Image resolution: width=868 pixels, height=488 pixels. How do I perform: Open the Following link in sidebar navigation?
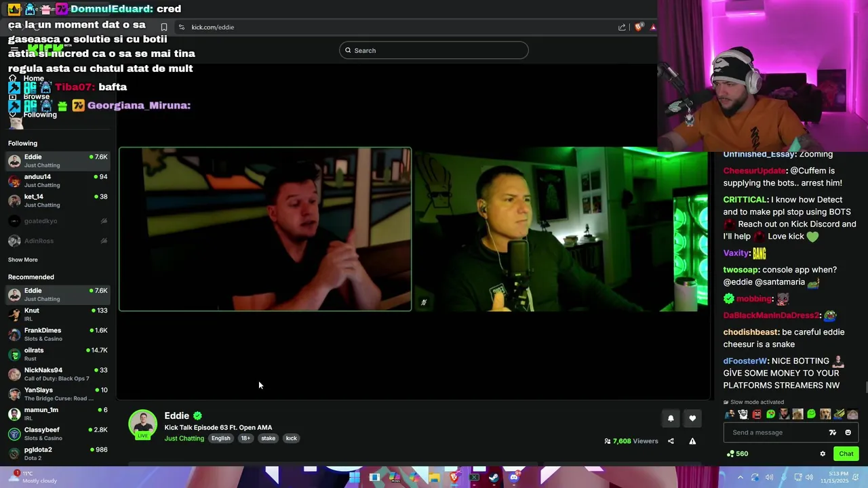click(x=40, y=115)
